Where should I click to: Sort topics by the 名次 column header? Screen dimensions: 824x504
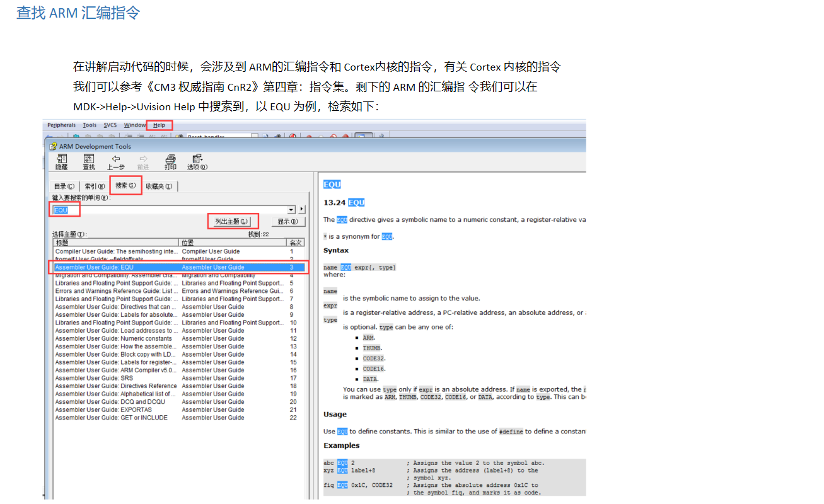pyautogui.click(x=296, y=243)
